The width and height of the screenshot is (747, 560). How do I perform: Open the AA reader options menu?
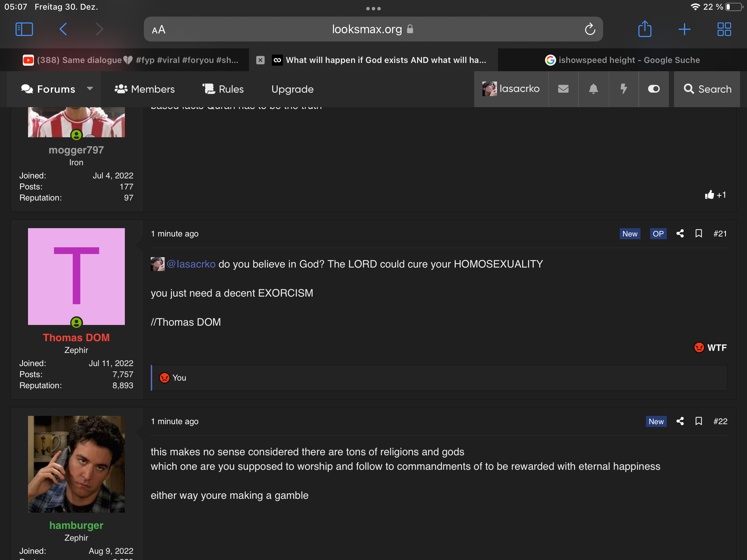pos(159,30)
